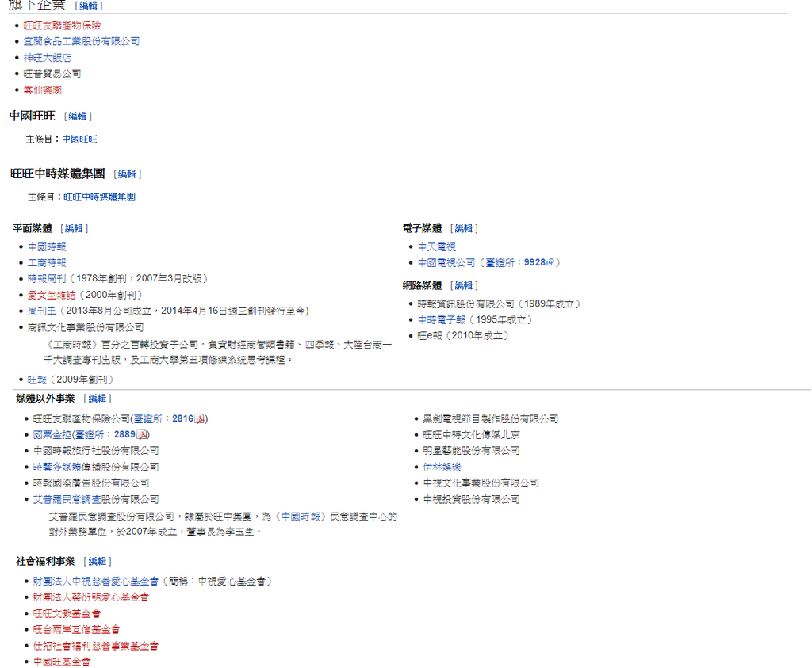The height and width of the screenshot is (668, 812).
Task: Click 編輯 next to 電子媒體
Action: coord(464,228)
